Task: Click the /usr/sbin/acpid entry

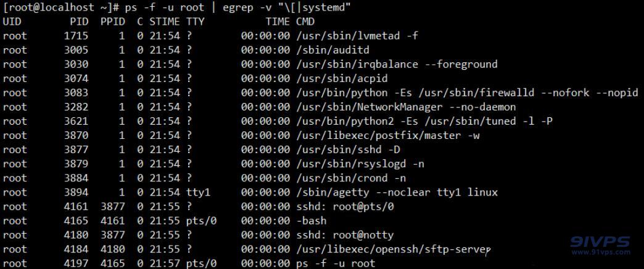Action: pos(342,78)
